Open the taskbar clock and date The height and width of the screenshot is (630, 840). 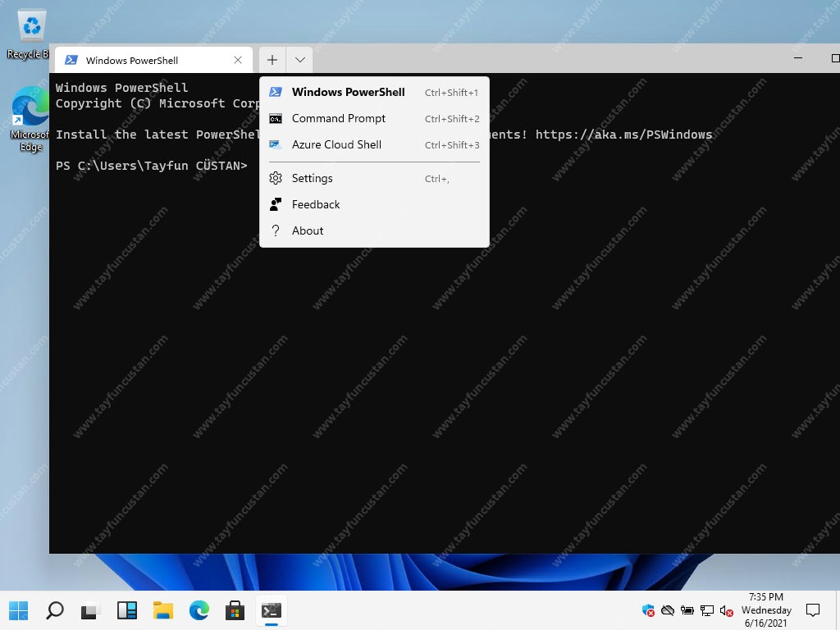click(x=766, y=610)
